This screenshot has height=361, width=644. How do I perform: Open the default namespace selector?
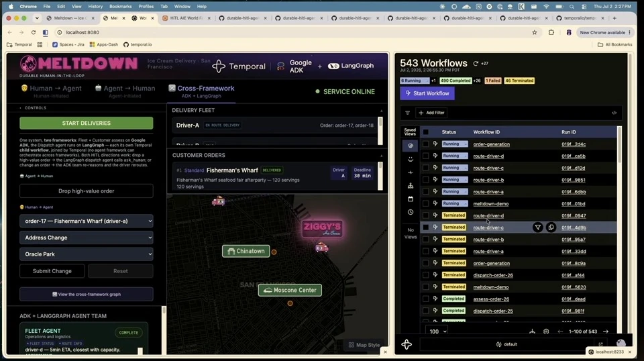pyautogui.click(x=507, y=344)
